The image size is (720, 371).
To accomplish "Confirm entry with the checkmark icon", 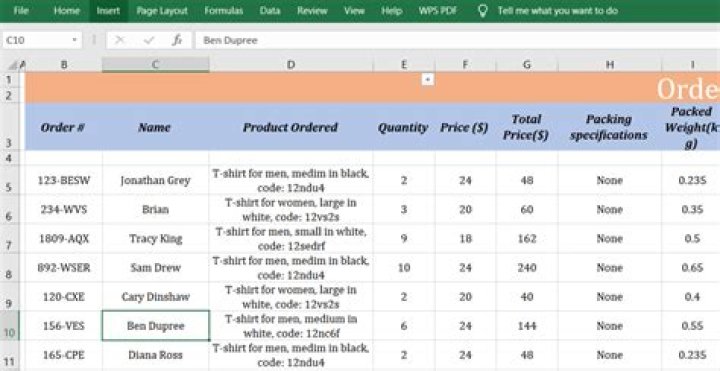I will 149,40.
